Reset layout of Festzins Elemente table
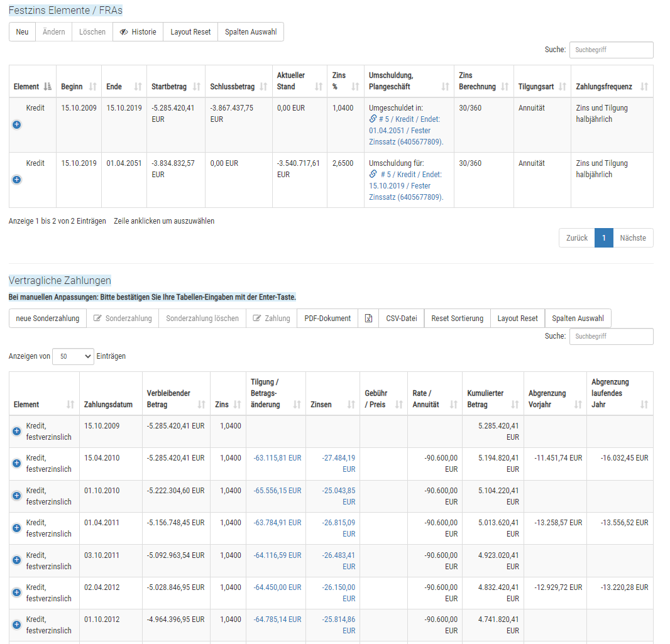Image resolution: width=670 pixels, height=644 pixels. coord(190,32)
